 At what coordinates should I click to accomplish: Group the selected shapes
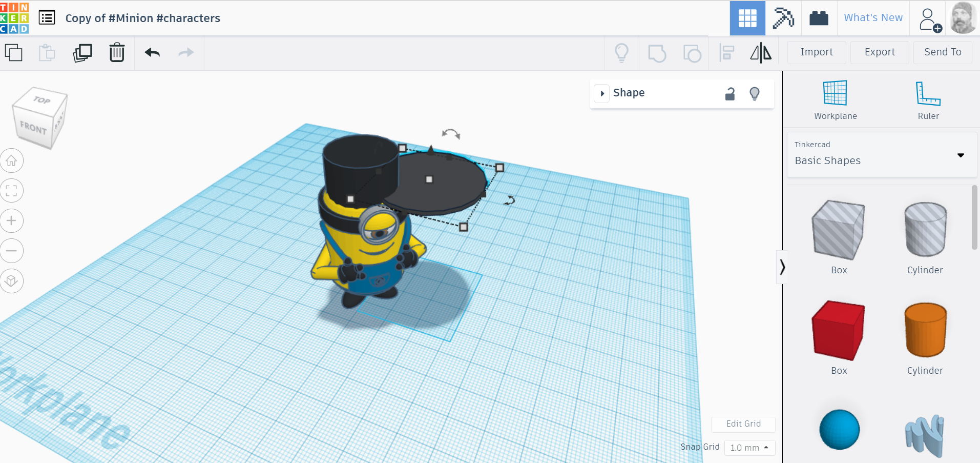pyautogui.click(x=657, y=53)
